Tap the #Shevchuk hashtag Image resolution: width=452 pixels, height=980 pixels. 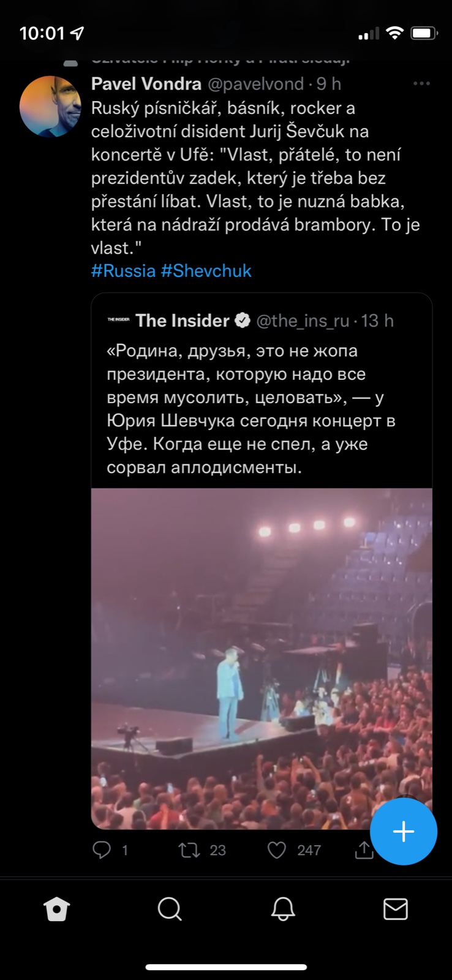[206, 271]
